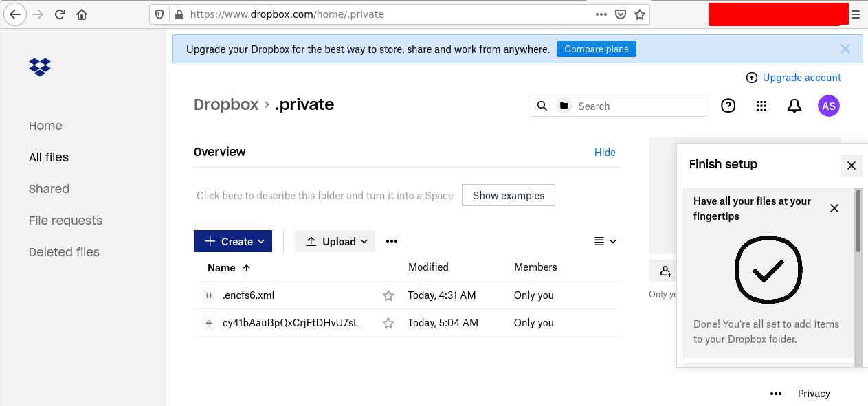Click the search magnifier icon
Screen dimensions: 868x406
coord(542,106)
